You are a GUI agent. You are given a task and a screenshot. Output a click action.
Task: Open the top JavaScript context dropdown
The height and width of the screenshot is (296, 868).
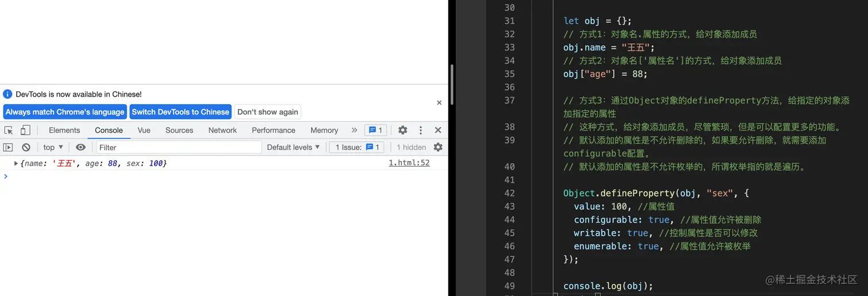pos(53,148)
